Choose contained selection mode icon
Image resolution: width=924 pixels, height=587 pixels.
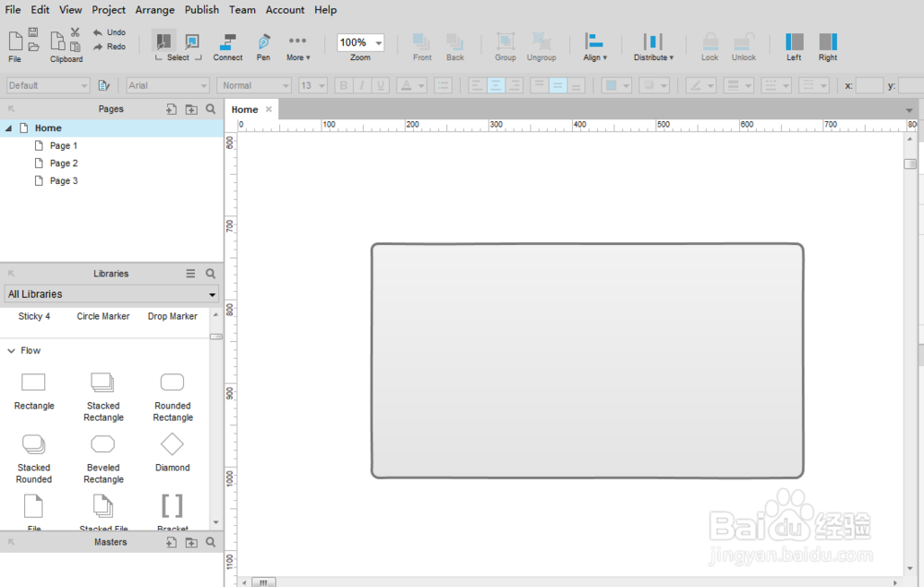point(192,42)
